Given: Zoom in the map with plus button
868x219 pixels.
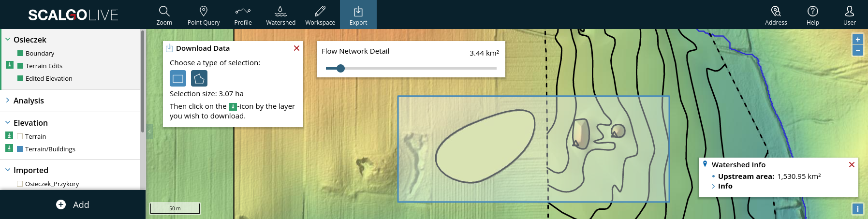Looking at the screenshot, I should [857, 40].
